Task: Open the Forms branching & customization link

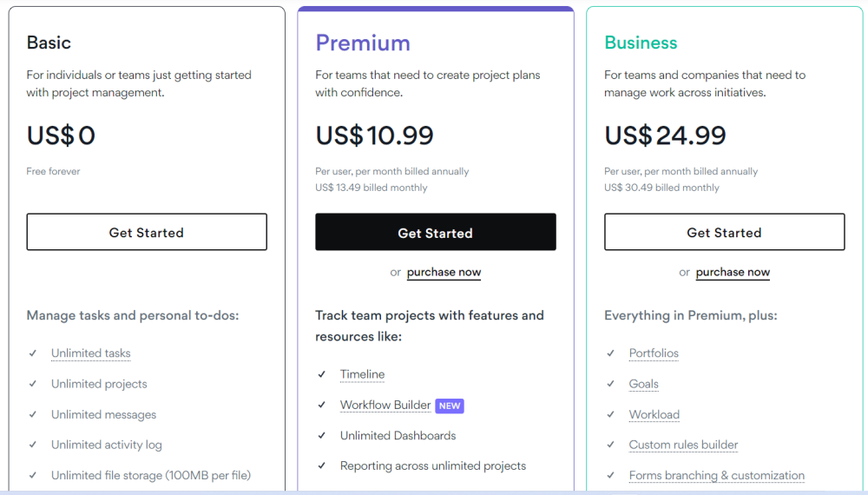Action: tap(716, 475)
